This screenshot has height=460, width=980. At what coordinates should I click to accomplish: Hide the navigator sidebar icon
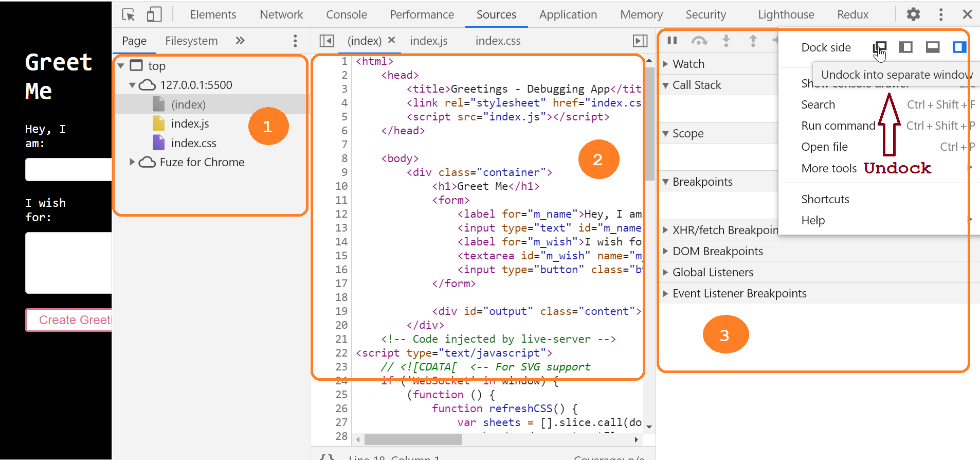327,41
